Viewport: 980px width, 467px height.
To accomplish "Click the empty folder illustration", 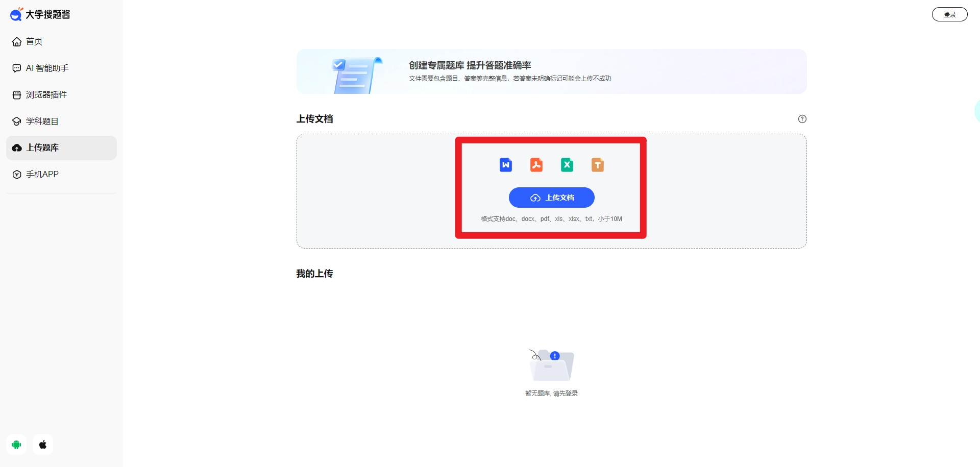I will point(551,365).
